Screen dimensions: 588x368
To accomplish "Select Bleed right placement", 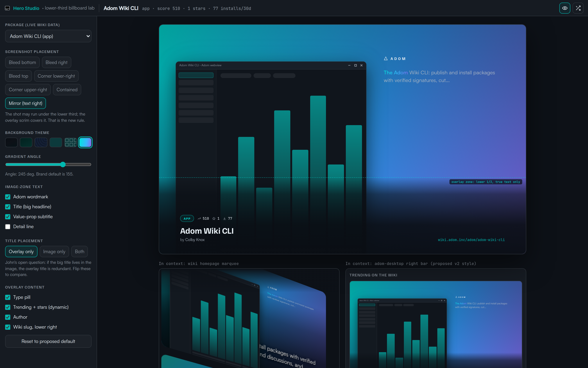I will 56,63.
